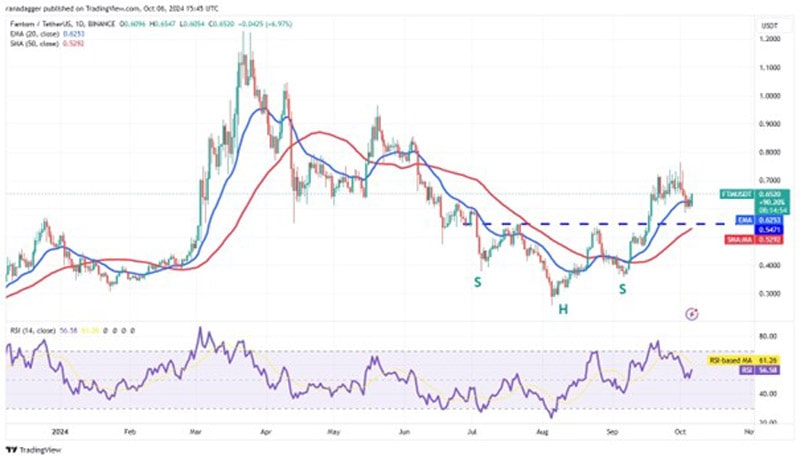Click the 40.00 RSI axis label
Screen dimensions: 800x460
[x=768, y=394]
